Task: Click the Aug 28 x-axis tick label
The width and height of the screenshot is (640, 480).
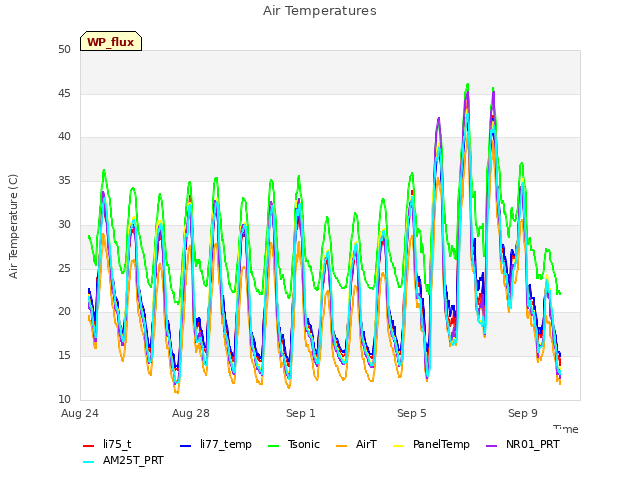Action: tap(191, 413)
